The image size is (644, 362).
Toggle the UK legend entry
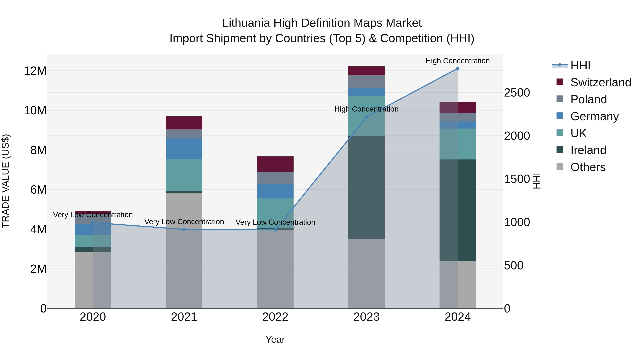tap(572, 133)
